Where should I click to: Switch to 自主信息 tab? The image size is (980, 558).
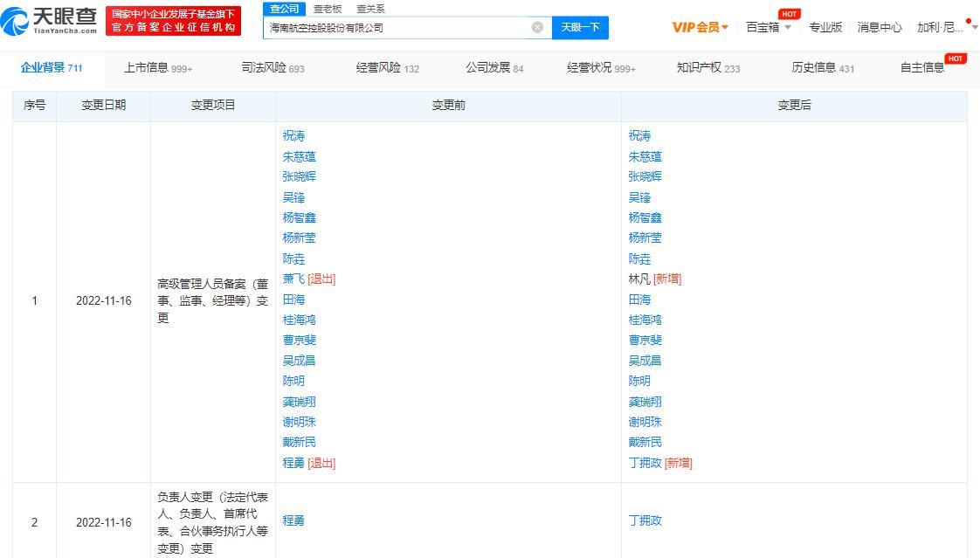[x=921, y=67]
